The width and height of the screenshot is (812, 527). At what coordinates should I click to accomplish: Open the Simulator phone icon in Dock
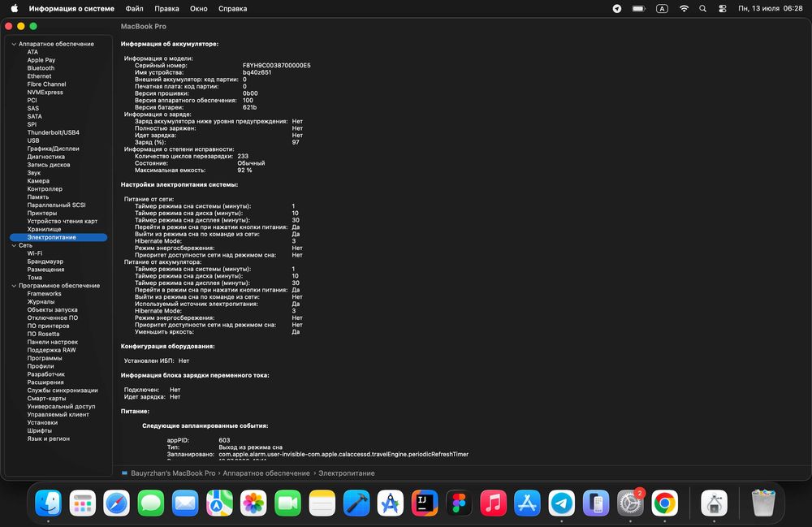tap(596, 503)
